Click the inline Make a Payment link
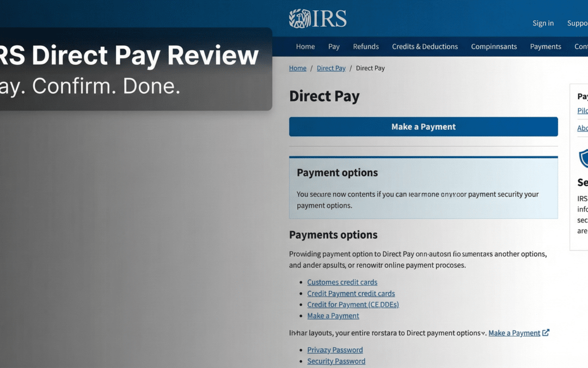 [x=514, y=333]
